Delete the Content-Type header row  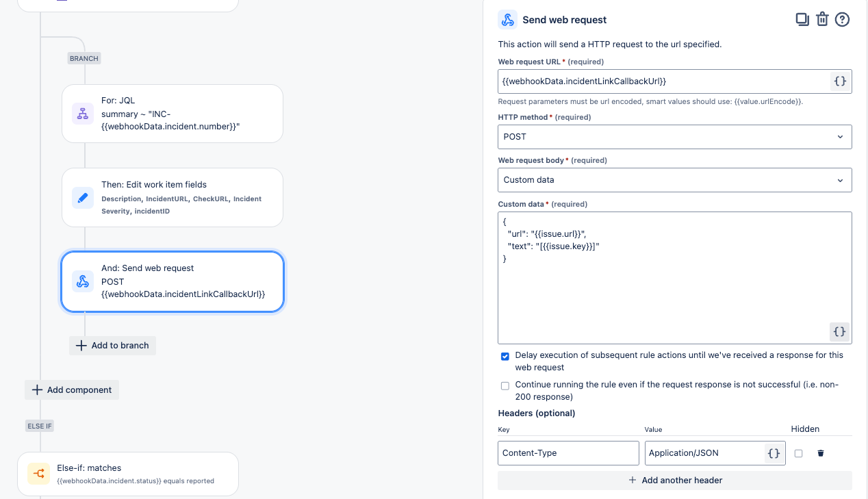[x=821, y=453]
